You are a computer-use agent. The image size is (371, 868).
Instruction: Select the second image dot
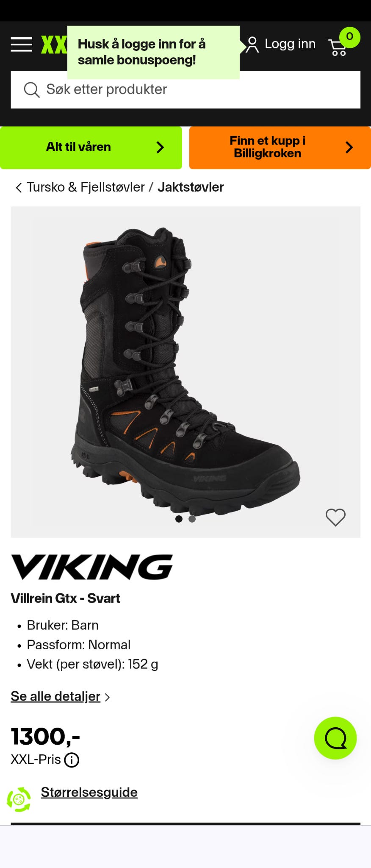point(192,519)
